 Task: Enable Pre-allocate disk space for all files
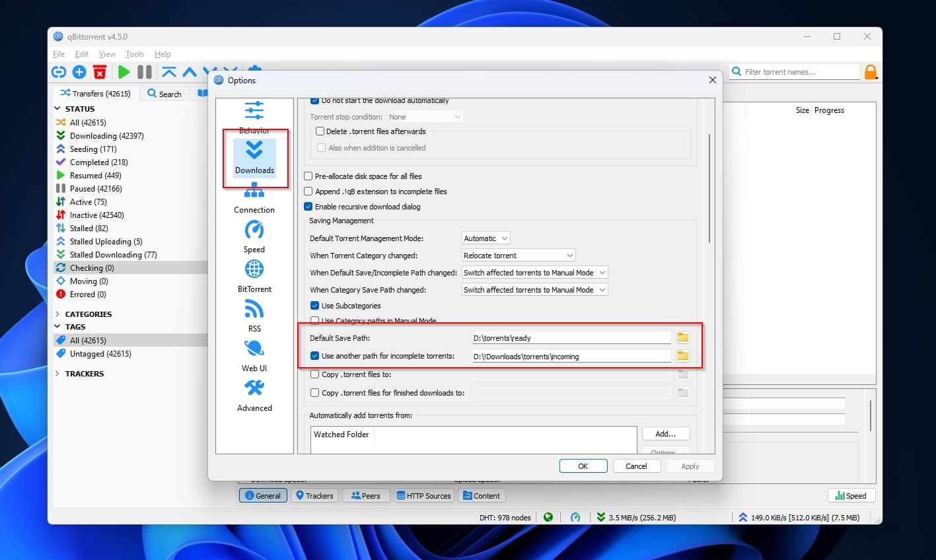308,176
